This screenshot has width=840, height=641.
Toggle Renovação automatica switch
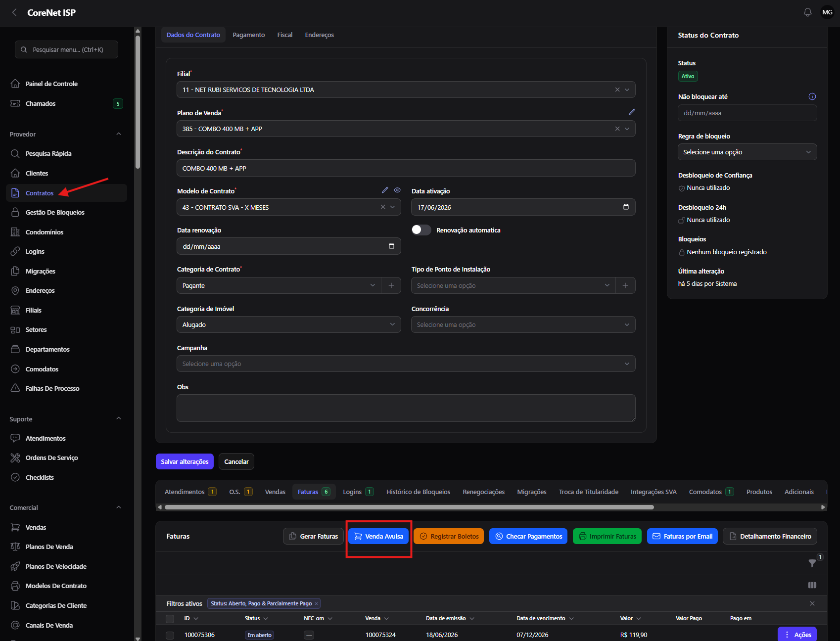point(421,230)
